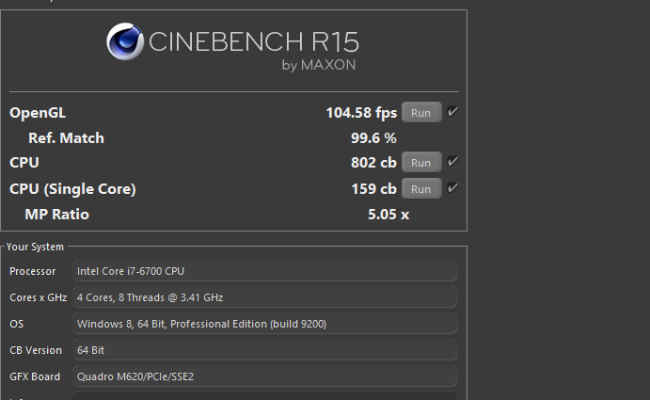The width and height of the screenshot is (650, 400).
Task: Click the MP Ratio label
Action: point(57,214)
